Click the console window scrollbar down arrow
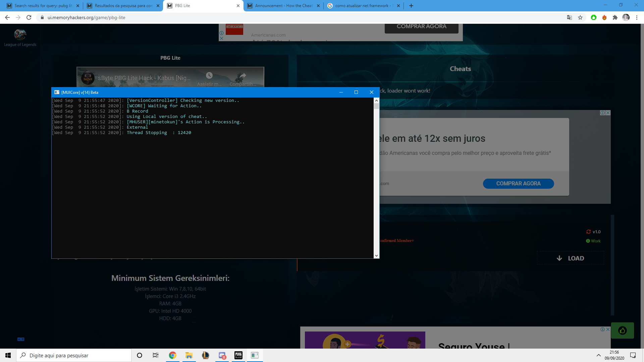The height and width of the screenshot is (362, 644). [x=376, y=256]
